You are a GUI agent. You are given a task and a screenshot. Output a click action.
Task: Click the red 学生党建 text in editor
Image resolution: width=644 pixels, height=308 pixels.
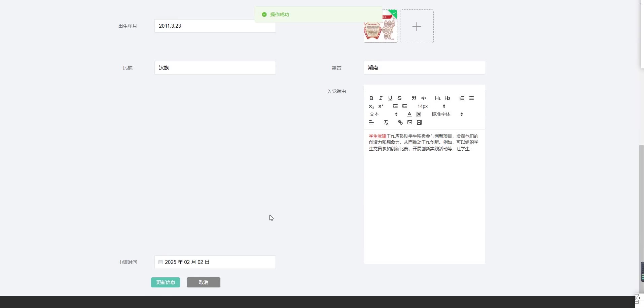pyautogui.click(x=378, y=136)
